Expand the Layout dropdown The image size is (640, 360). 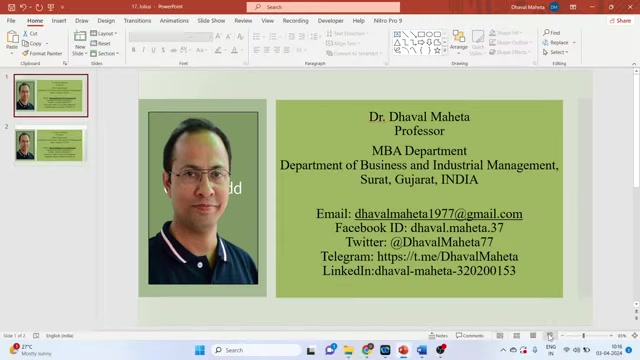pyautogui.click(x=104, y=33)
